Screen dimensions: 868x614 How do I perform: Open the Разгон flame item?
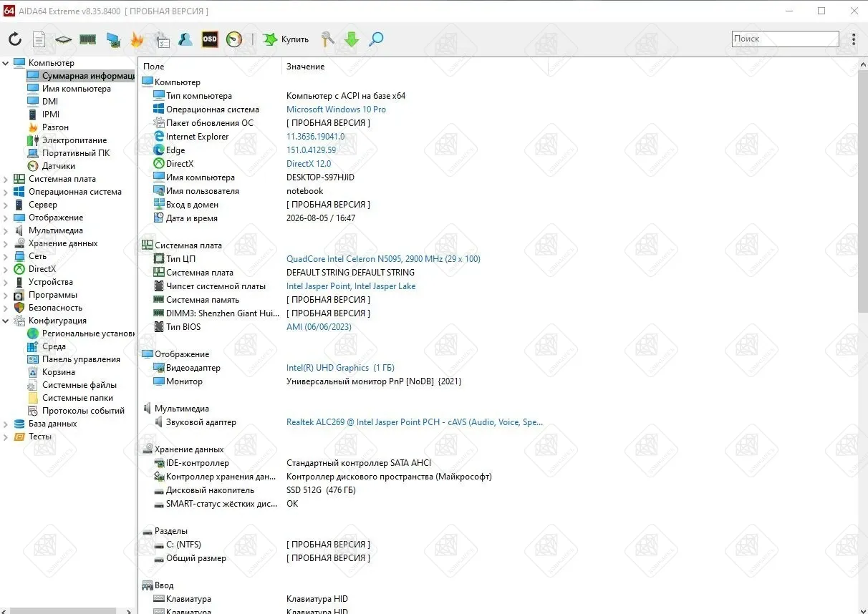coord(55,127)
